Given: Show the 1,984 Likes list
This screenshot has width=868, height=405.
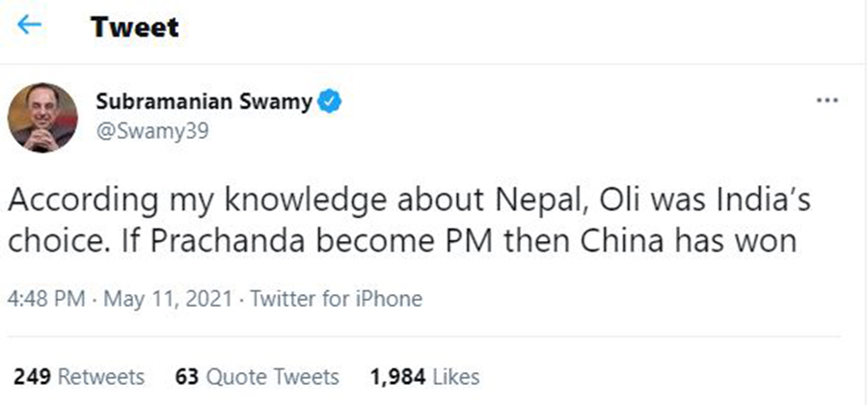Looking at the screenshot, I should 425,376.
